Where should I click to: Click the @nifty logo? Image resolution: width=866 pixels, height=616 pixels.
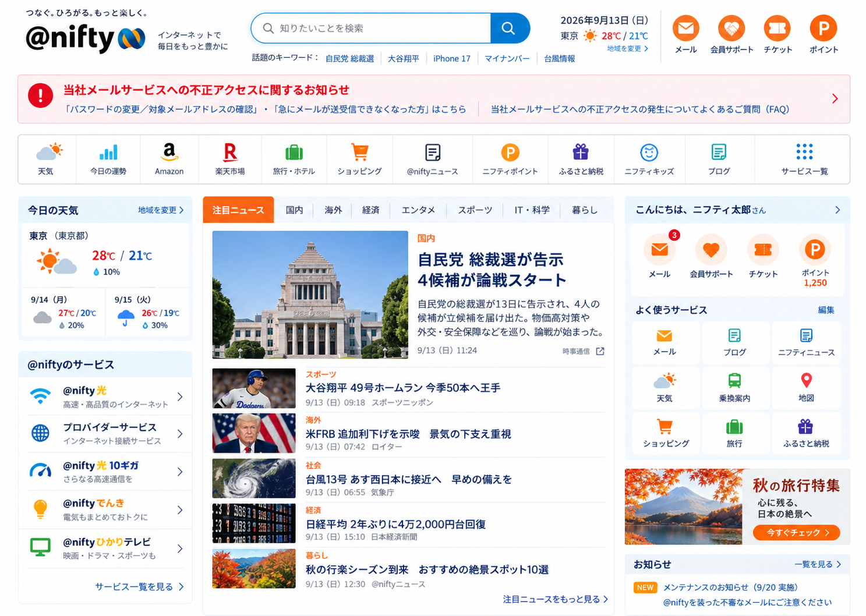[x=86, y=38]
